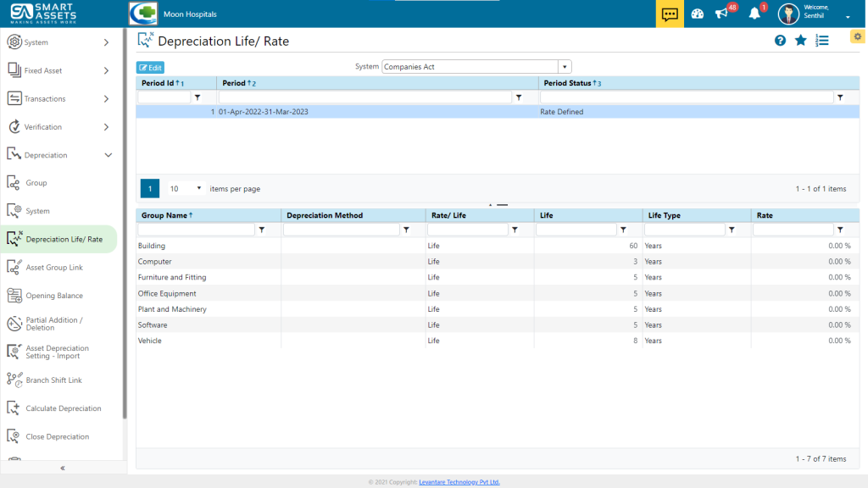The width and height of the screenshot is (868, 488).
Task: Open the numbered list icon
Action: tap(822, 40)
